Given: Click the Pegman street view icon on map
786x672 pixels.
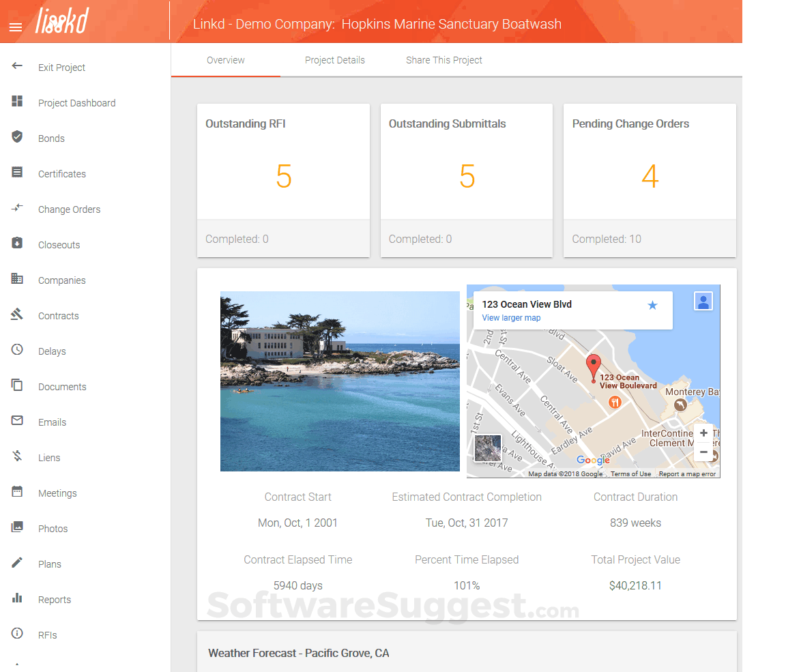Looking at the screenshot, I should tap(703, 300).
